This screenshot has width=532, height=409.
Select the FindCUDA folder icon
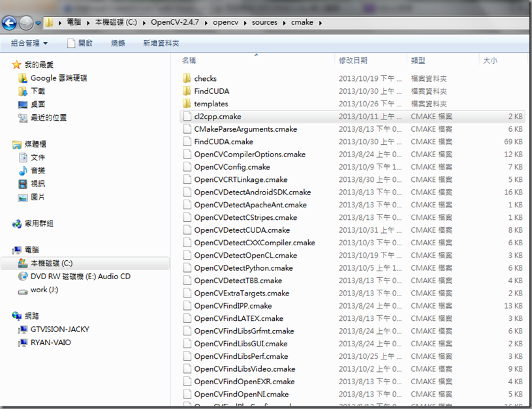(187, 91)
